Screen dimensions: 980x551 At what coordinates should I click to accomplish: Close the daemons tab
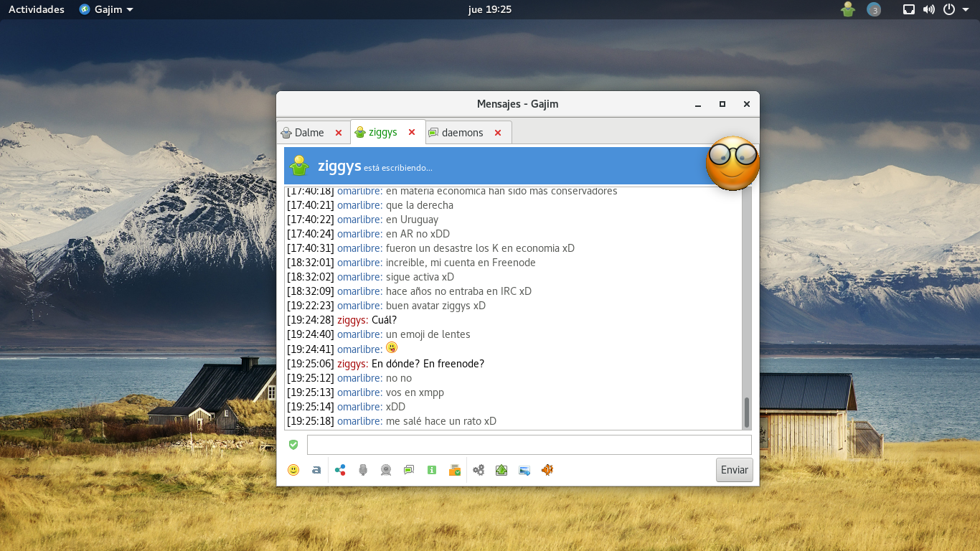pyautogui.click(x=498, y=133)
